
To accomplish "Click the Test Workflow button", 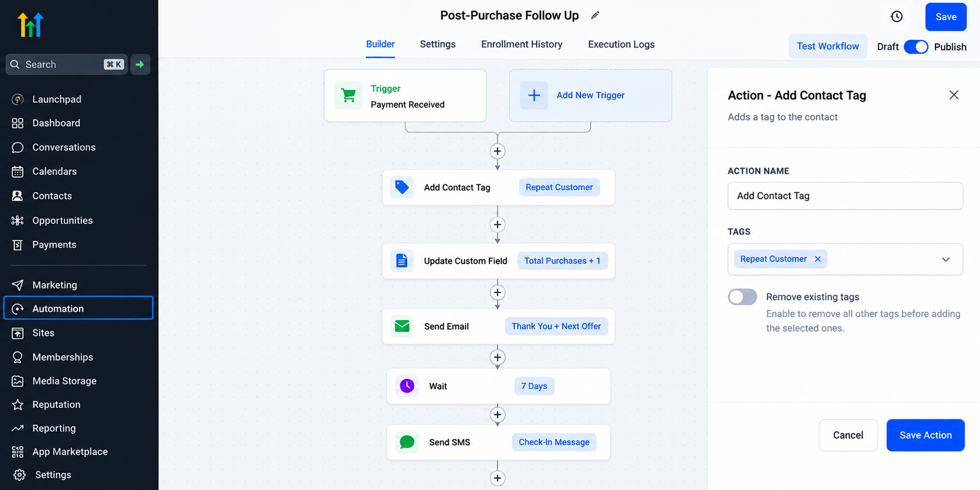I will pyautogui.click(x=828, y=46).
